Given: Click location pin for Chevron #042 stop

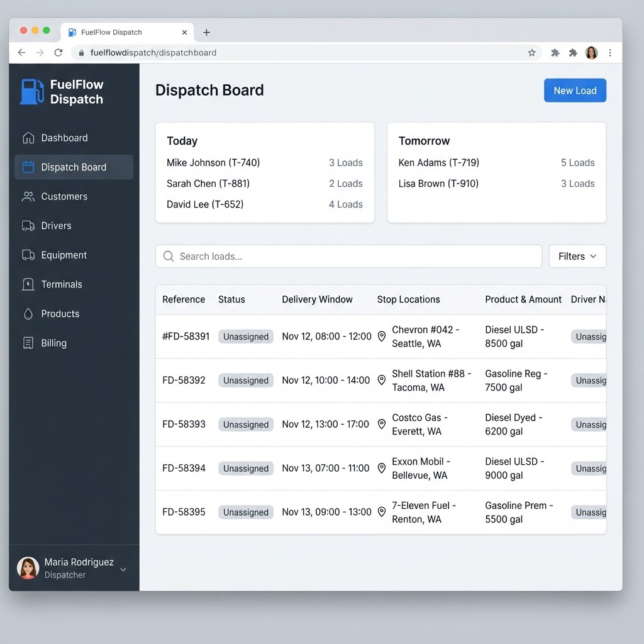Looking at the screenshot, I should [382, 336].
